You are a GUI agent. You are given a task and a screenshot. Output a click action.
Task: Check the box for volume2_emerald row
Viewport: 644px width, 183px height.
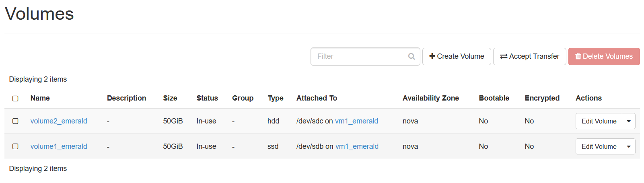(x=15, y=121)
